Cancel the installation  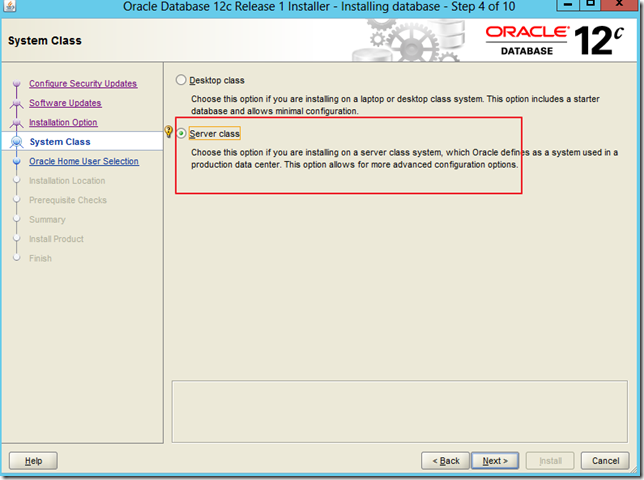(605, 461)
